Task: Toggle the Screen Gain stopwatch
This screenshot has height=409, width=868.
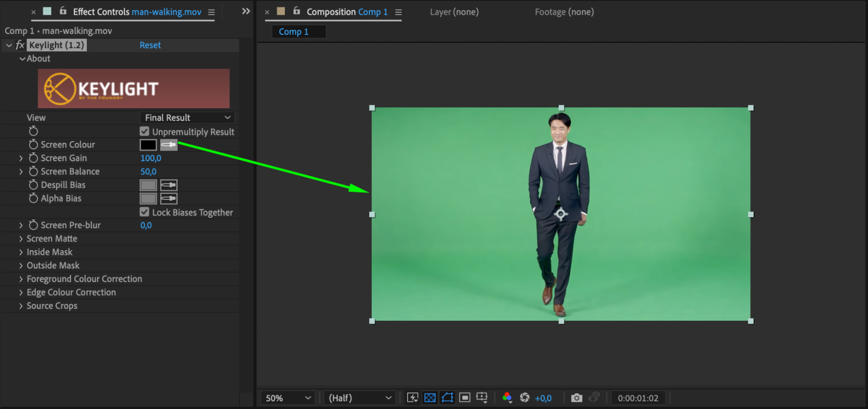Action: click(33, 158)
